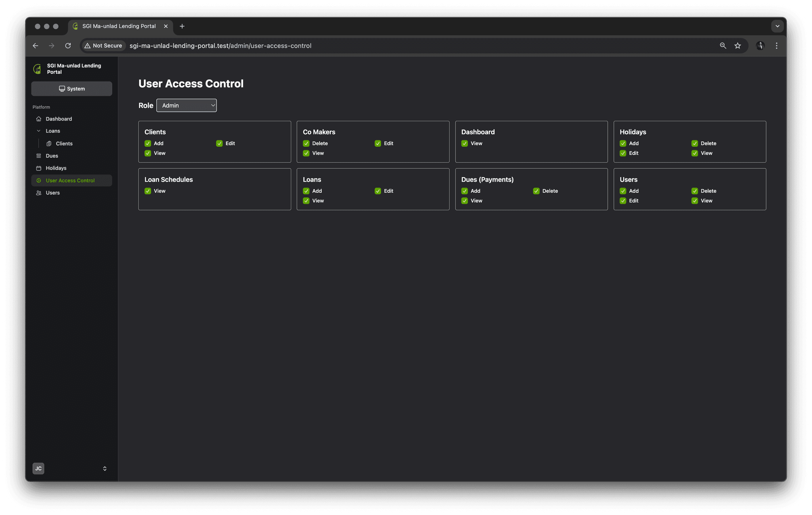Uncheck Add permission under Holidays
The width and height of the screenshot is (812, 515).
(x=623, y=143)
